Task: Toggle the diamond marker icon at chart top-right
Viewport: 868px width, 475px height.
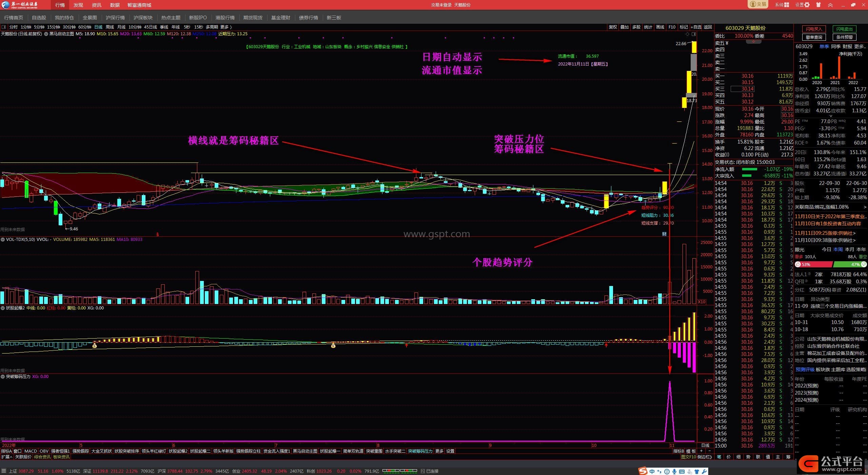Action: tap(687, 34)
